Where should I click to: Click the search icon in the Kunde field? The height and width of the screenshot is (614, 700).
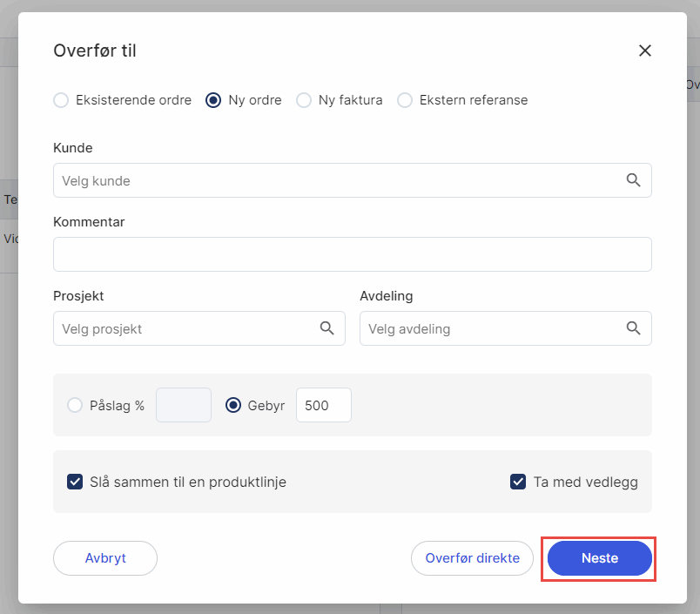tap(633, 180)
